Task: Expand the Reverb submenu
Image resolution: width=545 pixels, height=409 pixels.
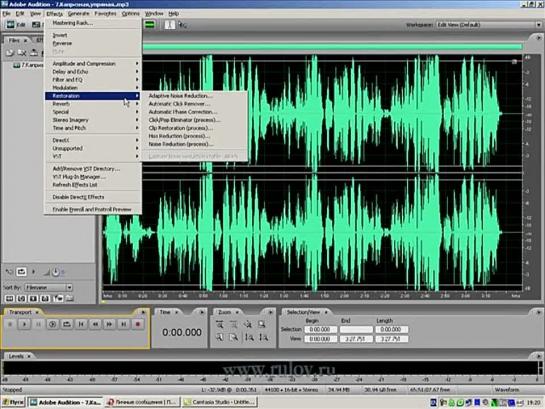Action: point(92,104)
